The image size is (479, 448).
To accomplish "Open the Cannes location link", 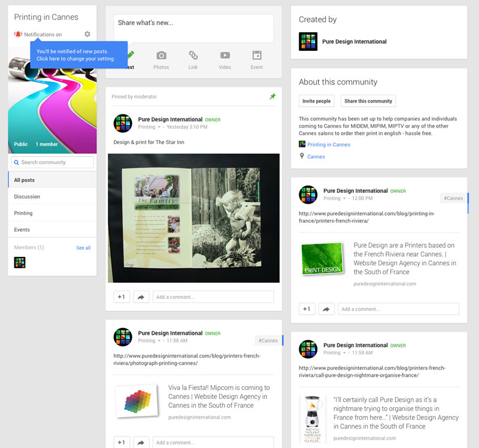I will point(316,157).
